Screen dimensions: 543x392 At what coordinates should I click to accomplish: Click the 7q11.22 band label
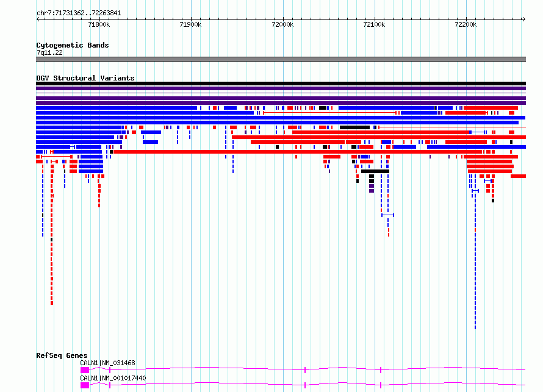point(49,52)
